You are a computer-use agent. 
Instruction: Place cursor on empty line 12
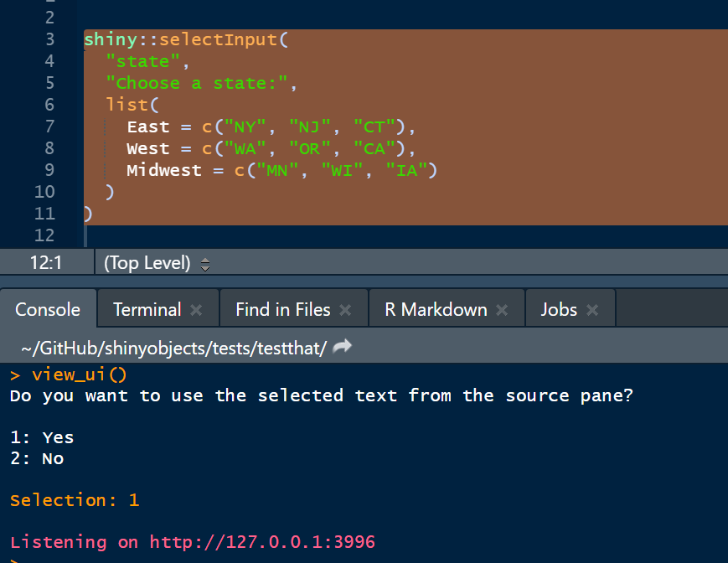(x=251, y=235)
